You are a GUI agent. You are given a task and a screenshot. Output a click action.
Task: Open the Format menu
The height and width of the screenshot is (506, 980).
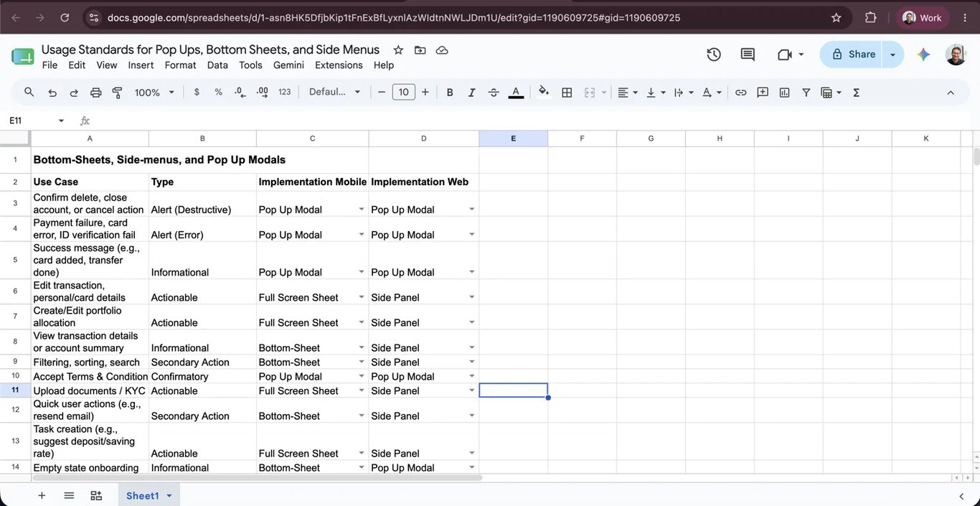[180, 65]
